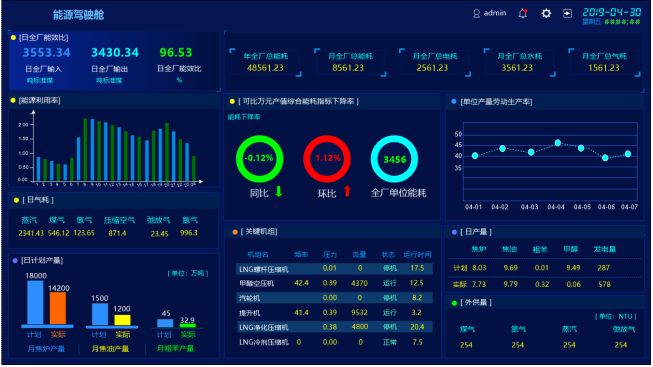This screenshot has width=653, height=367.
Task: Click the 月焦油产量 label
Action: click(110, 349)
